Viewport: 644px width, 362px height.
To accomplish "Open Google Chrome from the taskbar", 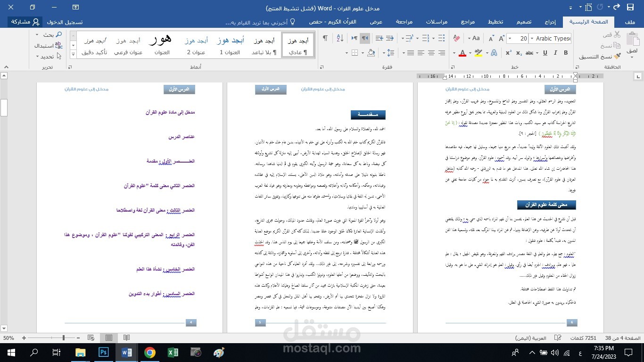I will pos(150,352).
